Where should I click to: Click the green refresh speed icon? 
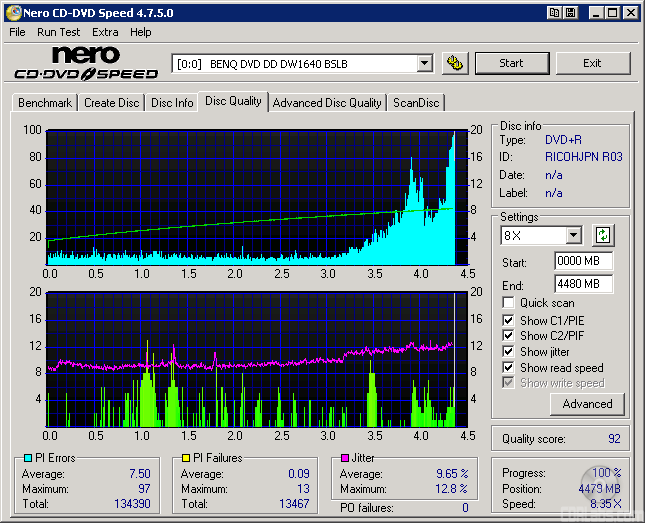tap(603, 236)
